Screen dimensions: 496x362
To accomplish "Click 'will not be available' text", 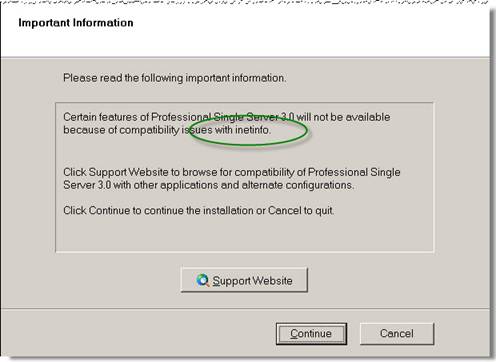I will 343,117.
